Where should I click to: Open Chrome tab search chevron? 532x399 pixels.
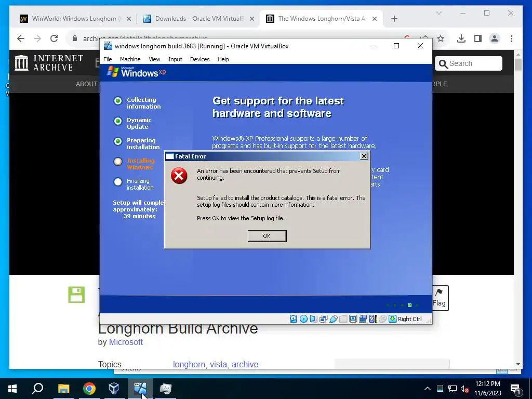point(438,13)
